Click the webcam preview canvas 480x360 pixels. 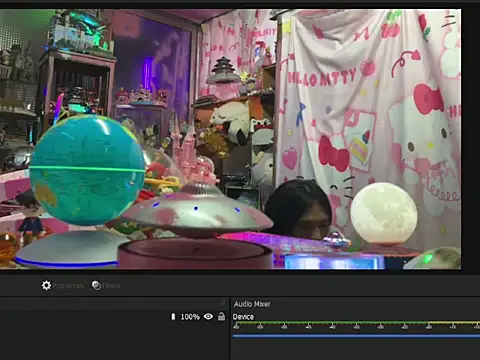[x=230, y=139]
